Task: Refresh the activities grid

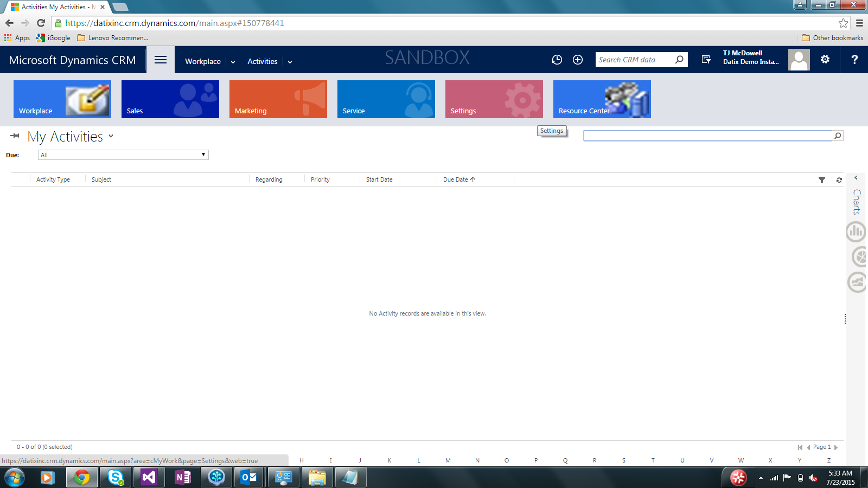Action: tap(839, 179)
